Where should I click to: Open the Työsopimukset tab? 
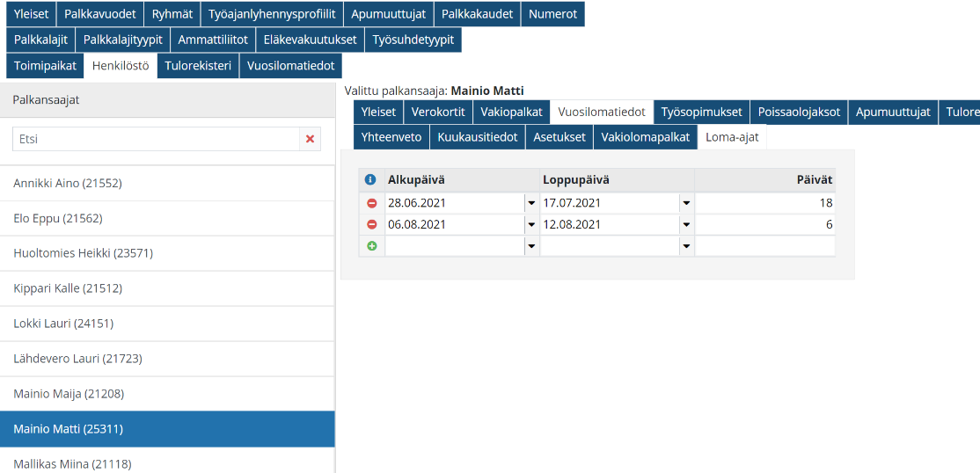tap(702, 112)
